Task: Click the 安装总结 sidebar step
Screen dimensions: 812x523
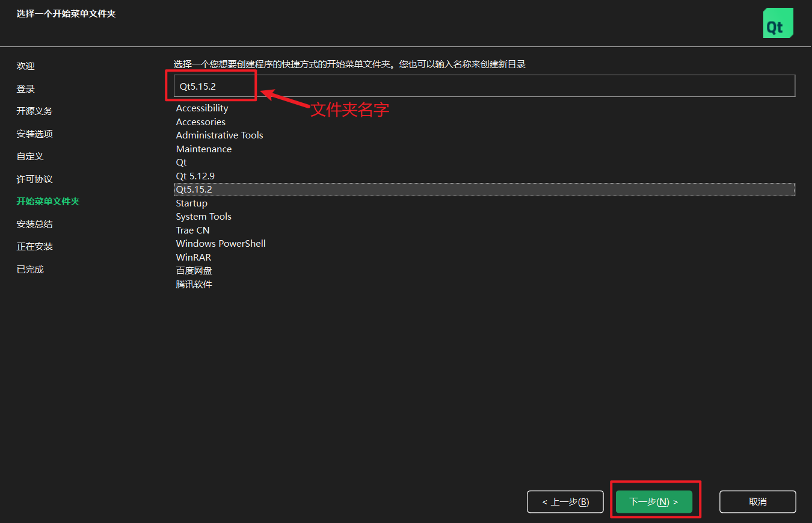Action: click(x=35, y=224)
